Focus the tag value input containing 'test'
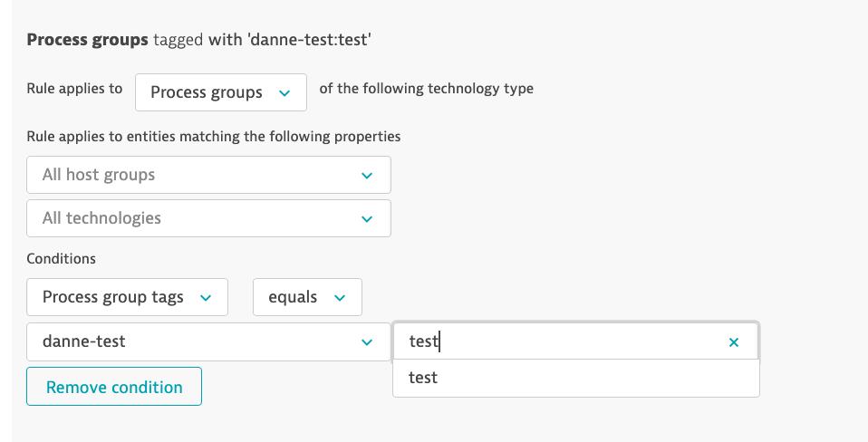The height and width of the screenshot is (442, 868). [x=562, y=341]
